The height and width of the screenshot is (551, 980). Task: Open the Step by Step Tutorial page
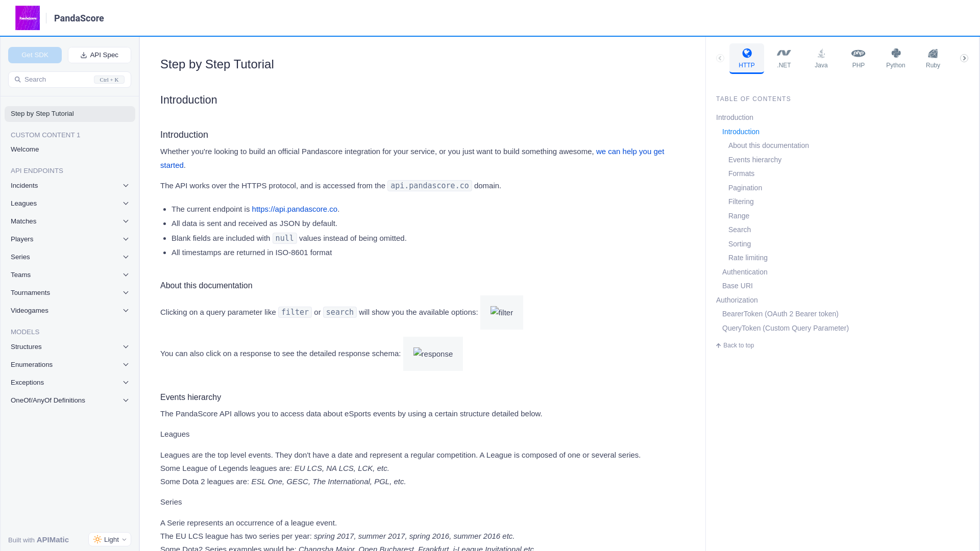coord(70,114)
